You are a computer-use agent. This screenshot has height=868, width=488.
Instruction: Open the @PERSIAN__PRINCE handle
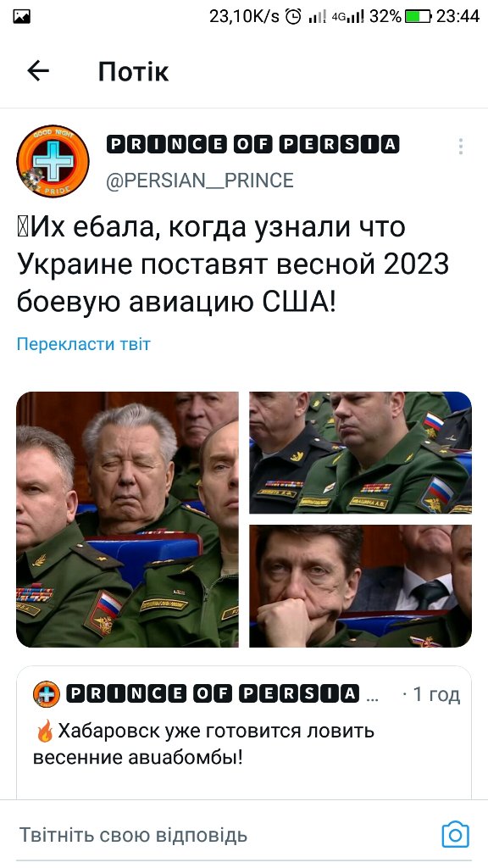200,181
